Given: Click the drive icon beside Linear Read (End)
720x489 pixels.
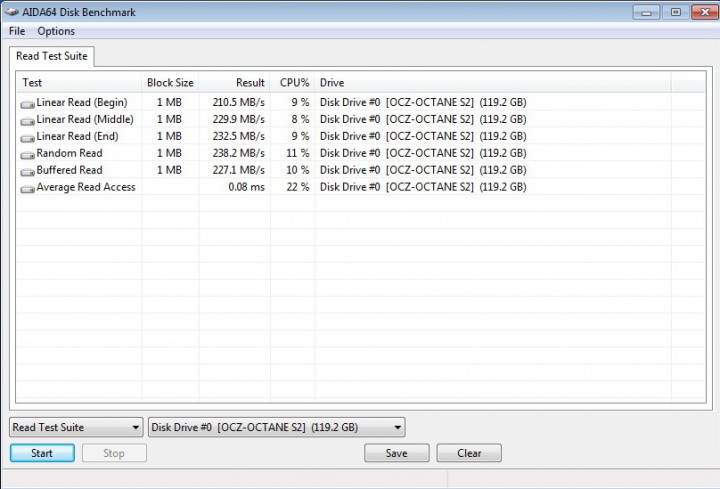Looking at the screenshot, I should coord(28,138).
